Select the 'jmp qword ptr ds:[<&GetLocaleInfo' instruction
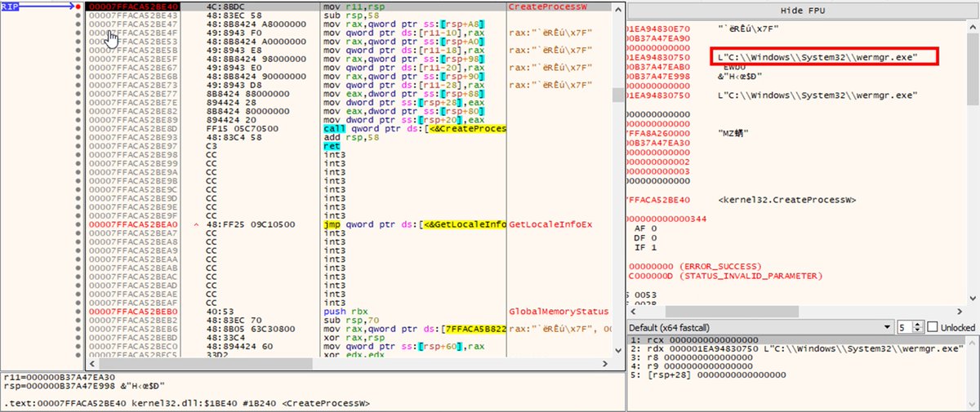The height and width of the screenshot is (412, 980). point(415,224)
